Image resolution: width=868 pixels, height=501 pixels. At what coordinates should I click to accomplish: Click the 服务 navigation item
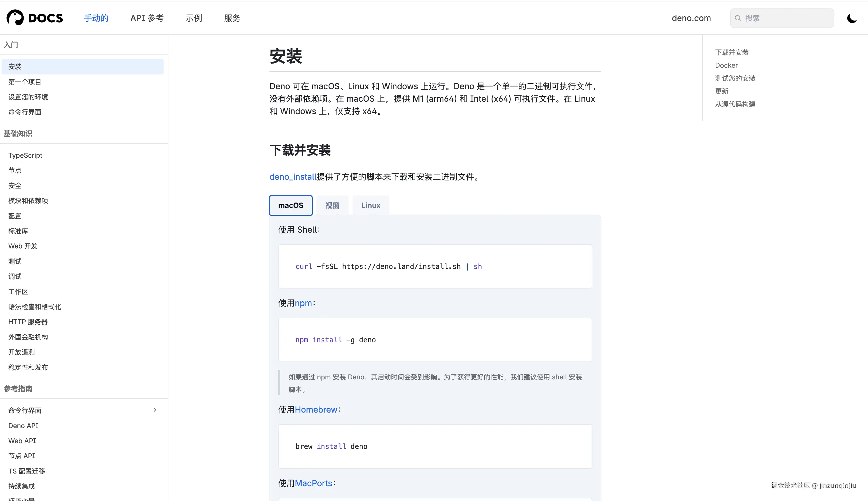point(232,18)
